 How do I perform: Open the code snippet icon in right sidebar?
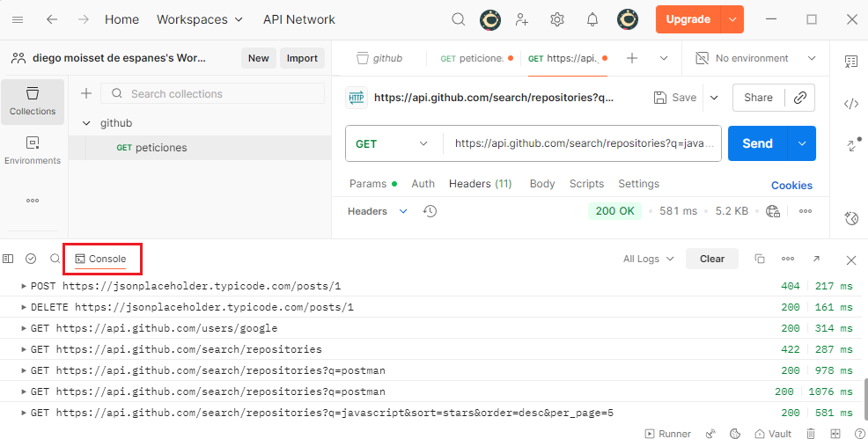[x=850, y=104]
